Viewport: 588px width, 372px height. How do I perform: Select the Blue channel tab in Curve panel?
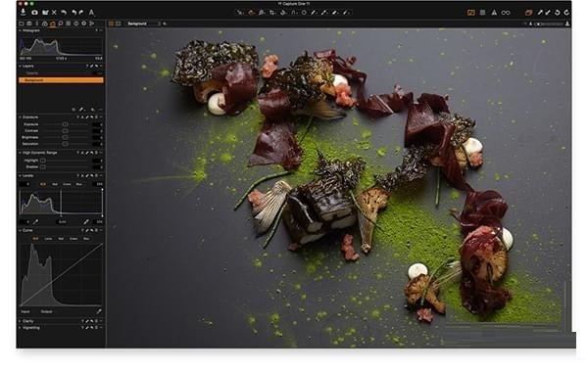(86, 239)
